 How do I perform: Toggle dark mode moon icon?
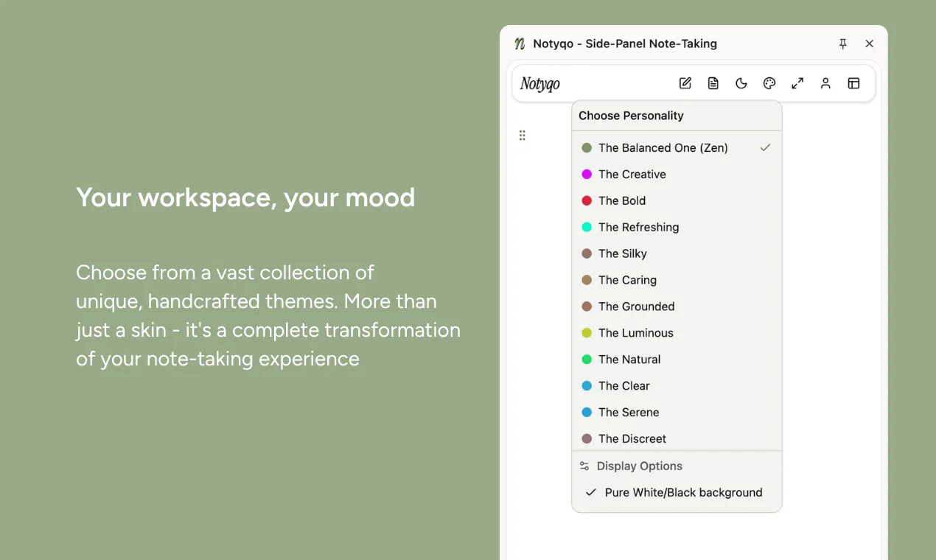741,83
